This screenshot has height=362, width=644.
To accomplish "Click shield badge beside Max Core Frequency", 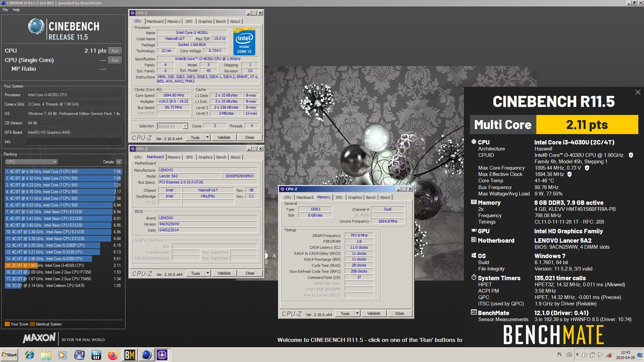I will [x=587, y=168].
